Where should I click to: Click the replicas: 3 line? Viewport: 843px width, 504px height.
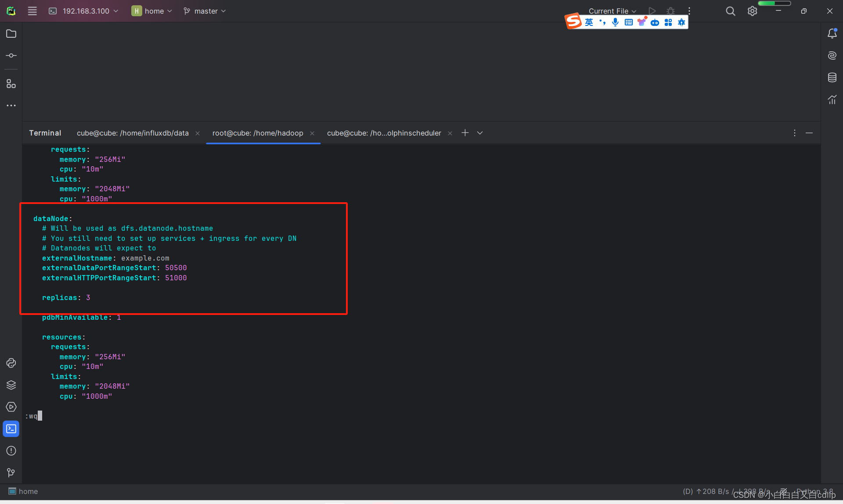(x=66, y=297)
